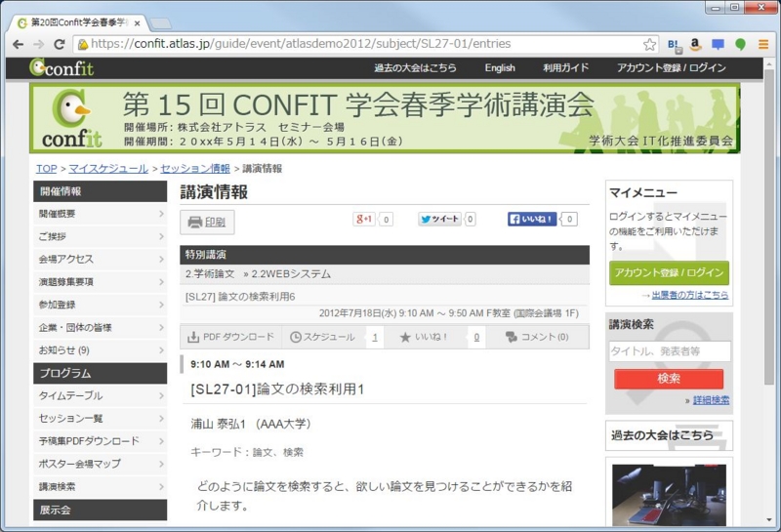
Task: Focus the タイトル、発表者等 search field
Action: click(670, 351)
